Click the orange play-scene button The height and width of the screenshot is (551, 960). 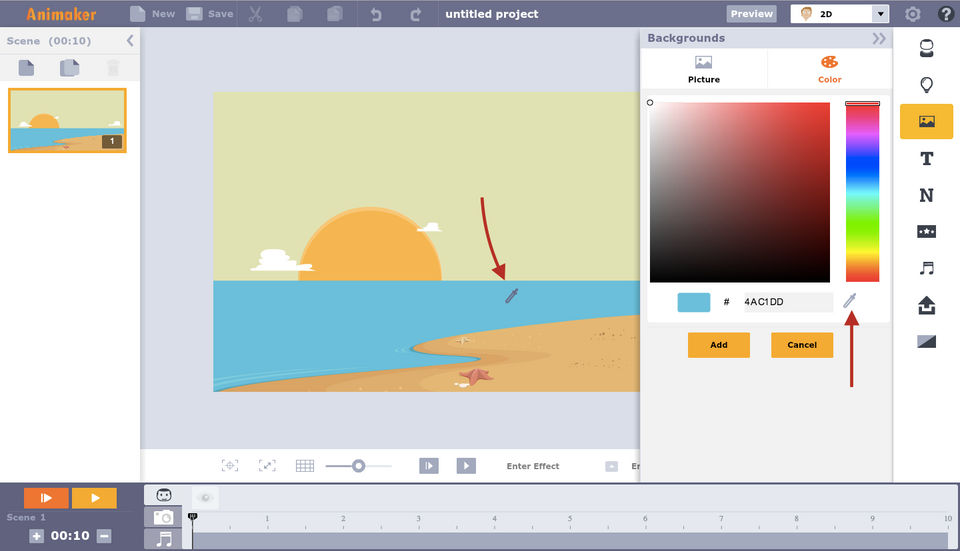46,498
